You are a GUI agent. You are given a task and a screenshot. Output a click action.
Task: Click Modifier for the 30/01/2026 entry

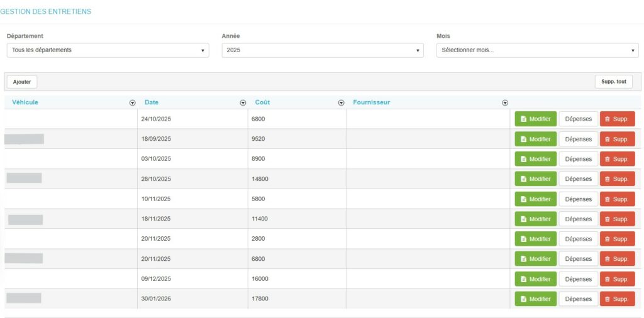tap(535, 299)
